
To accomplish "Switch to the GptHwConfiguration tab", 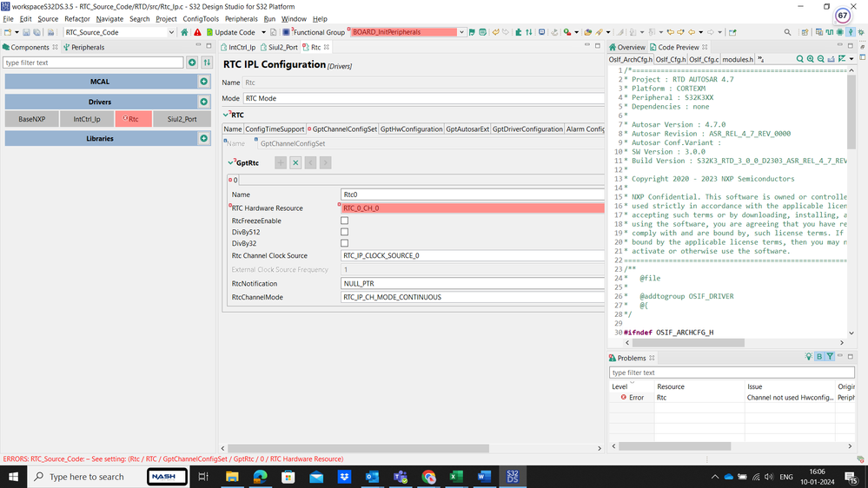I will coord(411,129).
